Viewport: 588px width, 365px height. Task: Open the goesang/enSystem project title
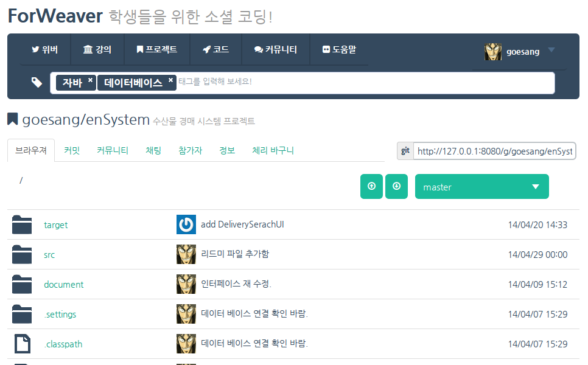(x=86, y=120)
